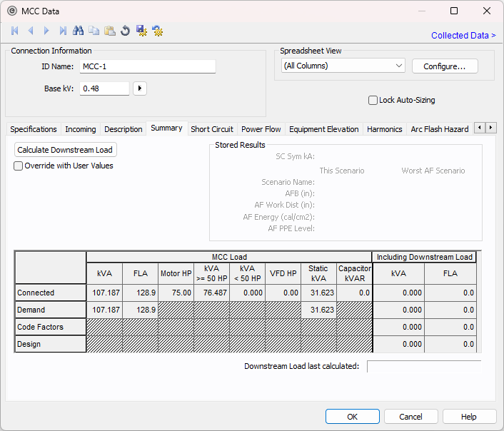Enable Override with User Values checkbox
The height and width of the screenshot is (431, 504).
point(19,166)
